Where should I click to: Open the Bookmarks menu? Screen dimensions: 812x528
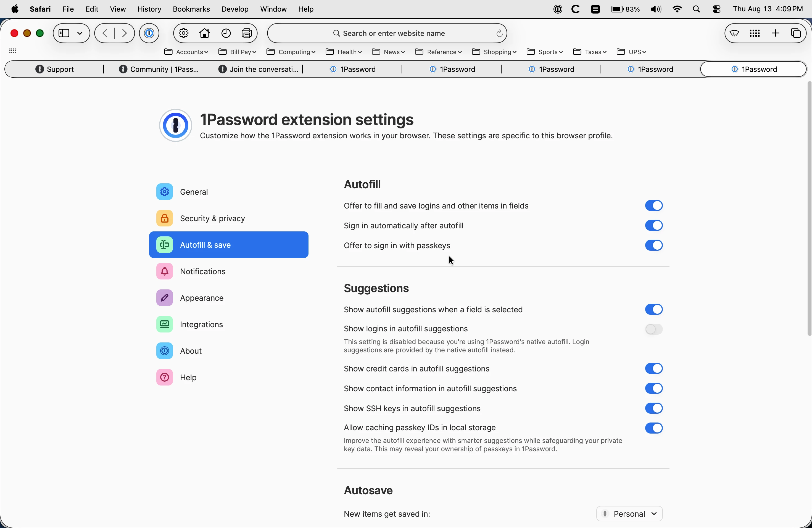(191, 9)
